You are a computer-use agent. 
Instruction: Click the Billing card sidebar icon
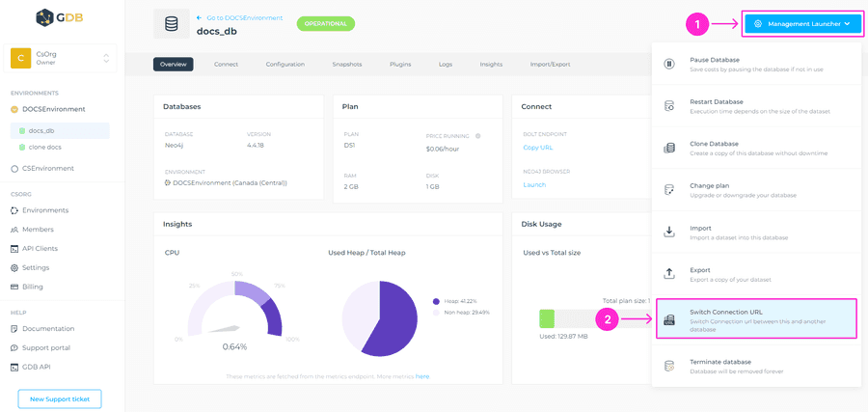coord(14,287)
